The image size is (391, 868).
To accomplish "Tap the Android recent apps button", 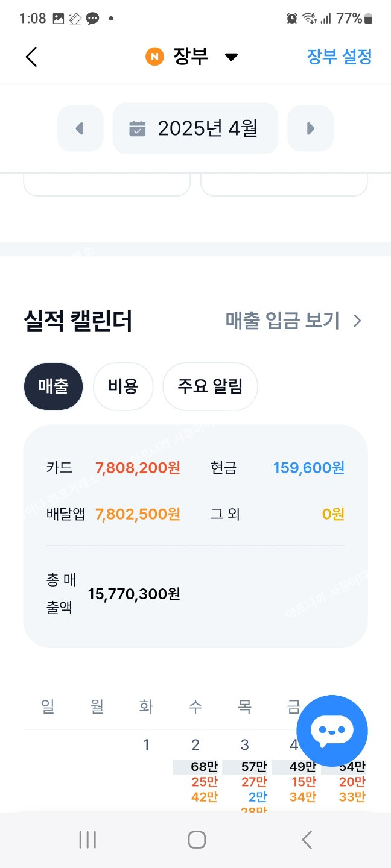I will 87,840.
